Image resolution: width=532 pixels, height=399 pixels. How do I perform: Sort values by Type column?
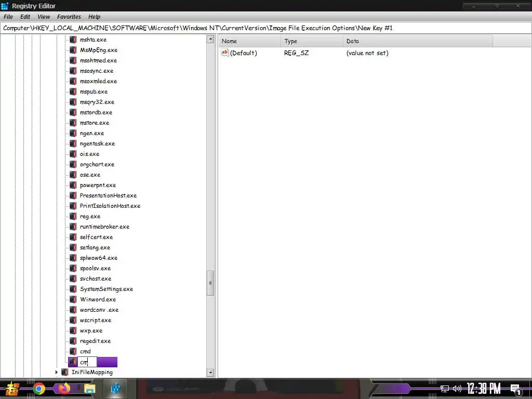pos(312,41)
